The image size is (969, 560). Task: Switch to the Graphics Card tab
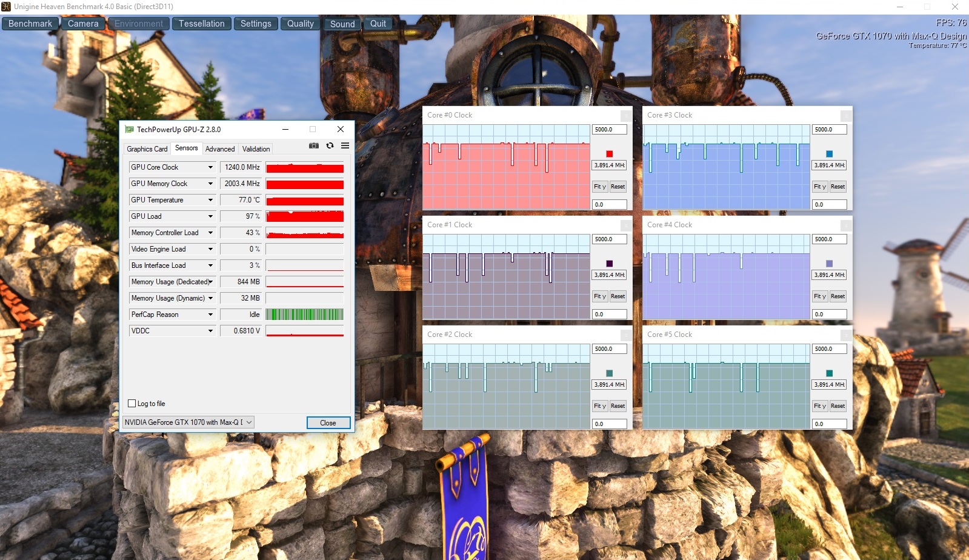point(147,149)
